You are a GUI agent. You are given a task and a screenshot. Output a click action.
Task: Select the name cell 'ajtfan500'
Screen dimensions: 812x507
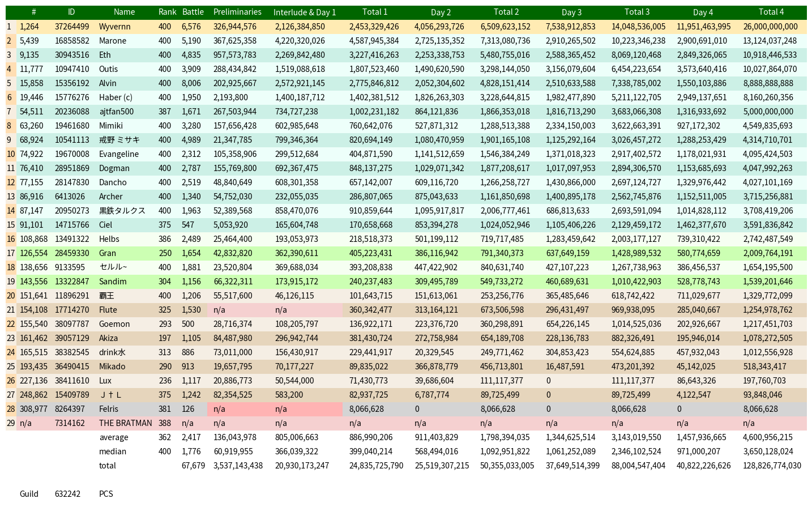click(x=117, y=112)
